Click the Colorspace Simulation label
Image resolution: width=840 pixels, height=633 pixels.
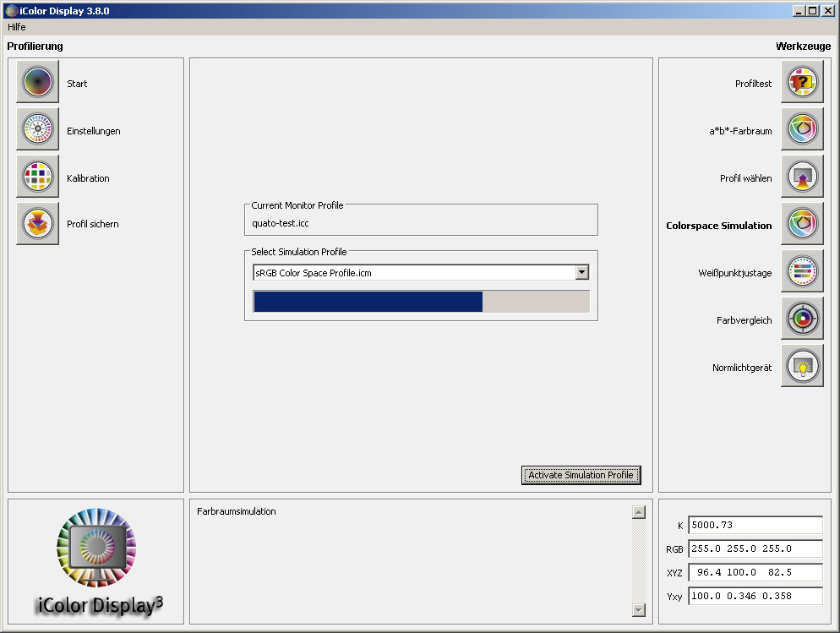[719, 226]
